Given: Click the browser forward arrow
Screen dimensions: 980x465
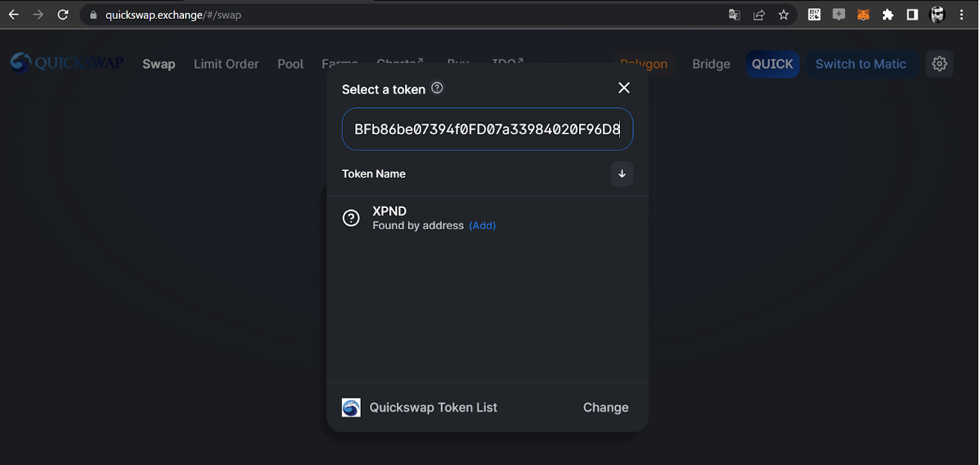Looking at the screenshot, I should (x=38, y=15).
